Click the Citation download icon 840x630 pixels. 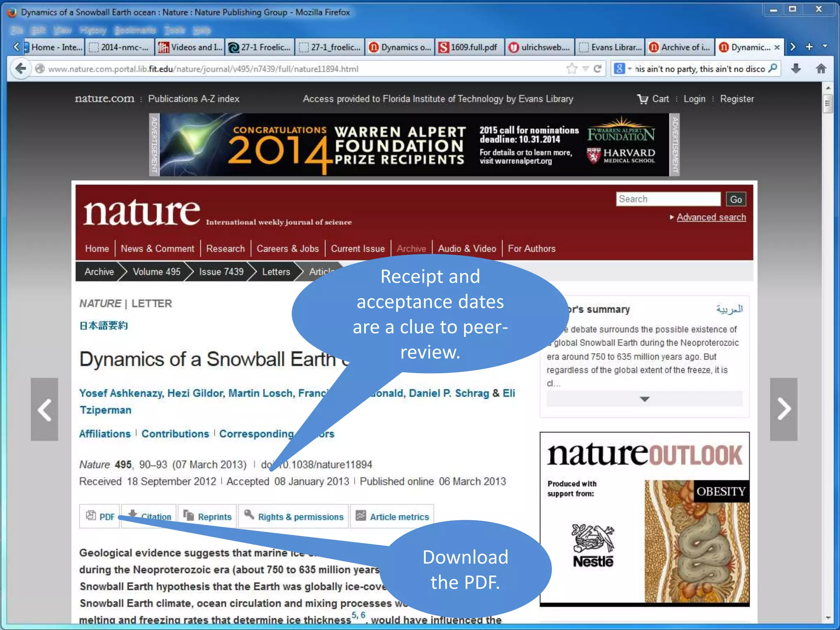132,514
